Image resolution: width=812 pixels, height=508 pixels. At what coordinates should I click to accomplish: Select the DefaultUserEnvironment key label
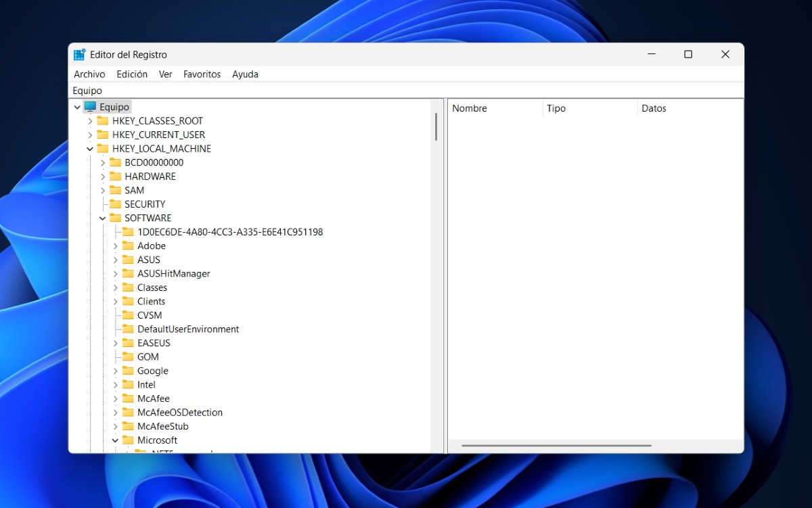point(188,329)
